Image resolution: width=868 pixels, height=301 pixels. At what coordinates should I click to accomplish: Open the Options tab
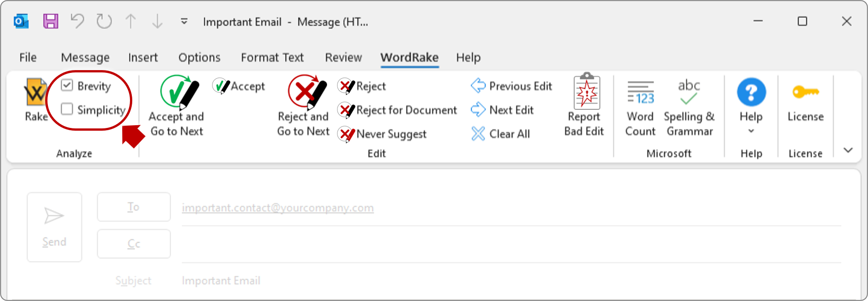click(199, 57)
